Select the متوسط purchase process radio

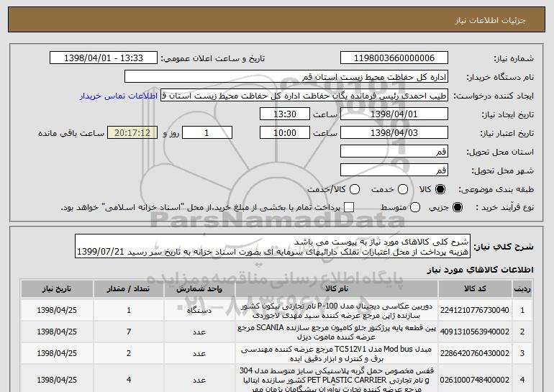coord(415,208)
